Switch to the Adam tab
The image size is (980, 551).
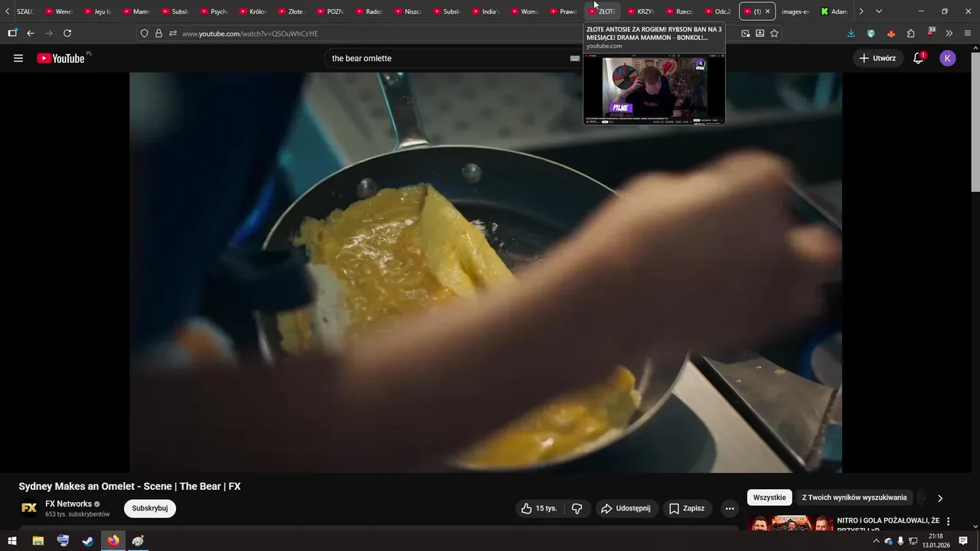835,11
